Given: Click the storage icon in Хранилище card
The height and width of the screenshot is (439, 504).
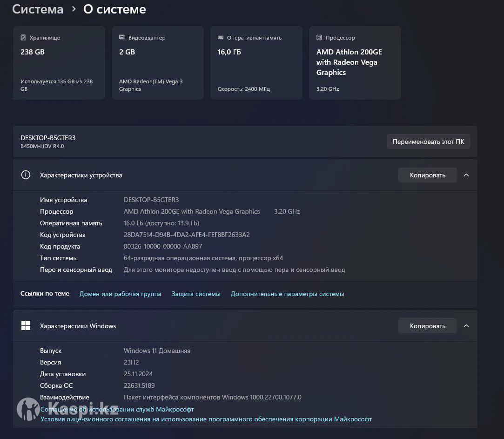Looking at the screenshot, I should pos(23,38).
